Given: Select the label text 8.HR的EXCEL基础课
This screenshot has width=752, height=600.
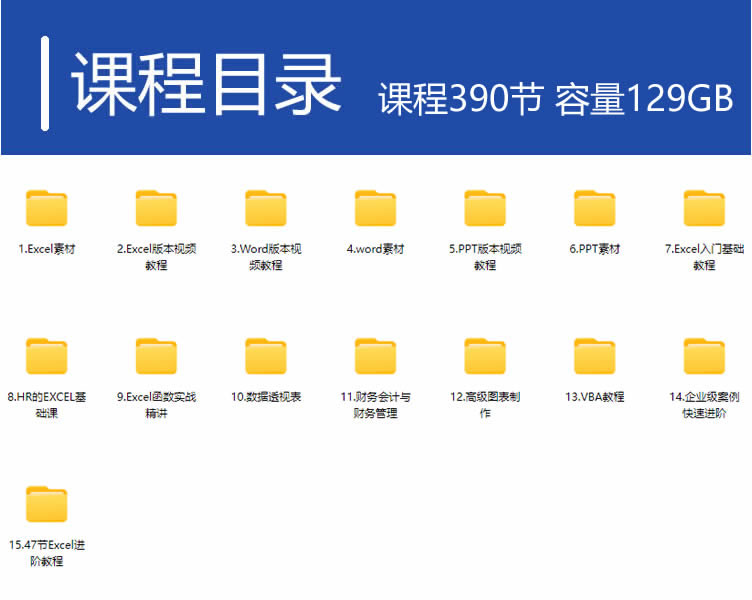Looking at the screenshot, I should pyautogui.click(x=47, y=405).
